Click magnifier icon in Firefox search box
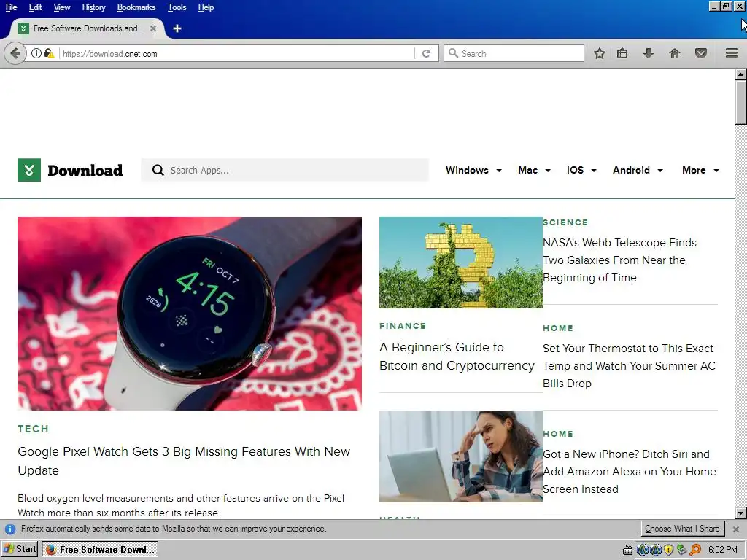Image resolution: width=747 pixels, height=560 pixels. [454, 53]
